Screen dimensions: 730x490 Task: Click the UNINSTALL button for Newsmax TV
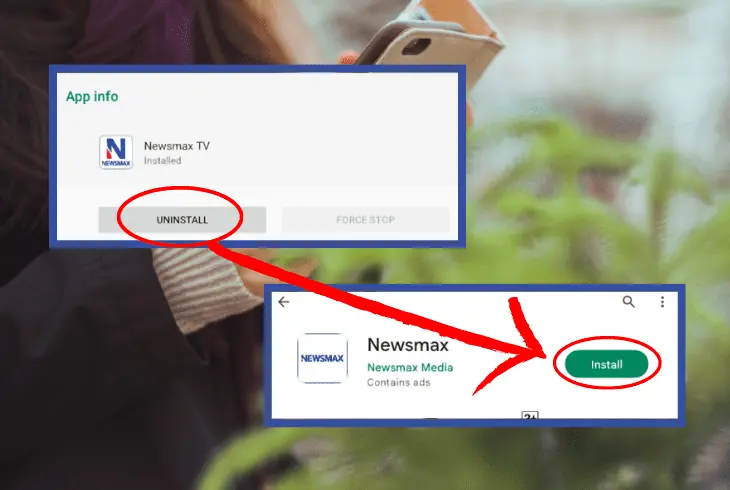click(182, 219)
